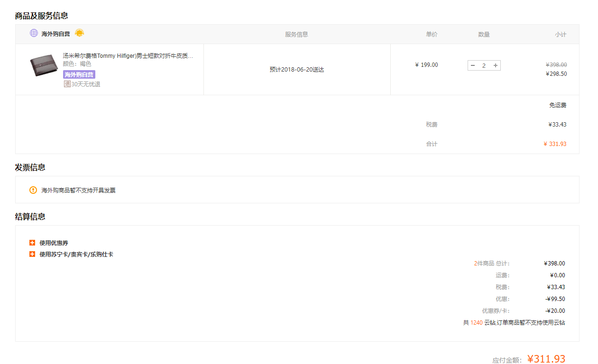
Task: Click the 合计 amount ¥331.93
Action: click(554, 144)
